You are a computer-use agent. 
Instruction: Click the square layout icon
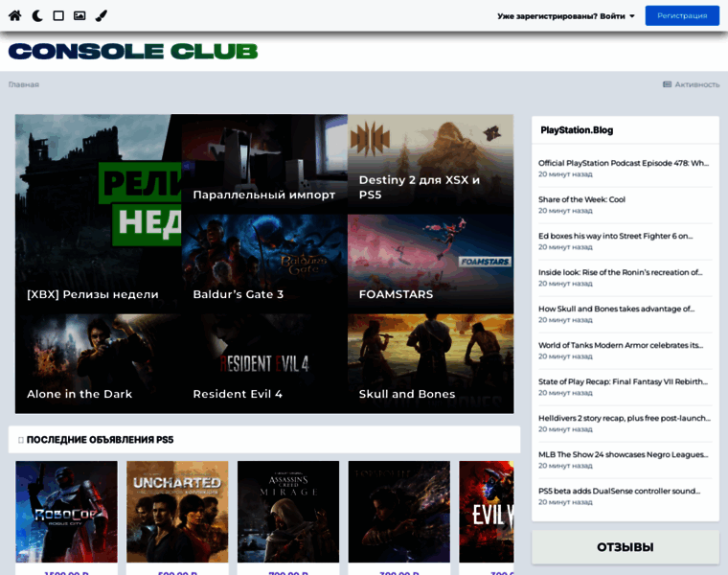click(x=58, y=15)
